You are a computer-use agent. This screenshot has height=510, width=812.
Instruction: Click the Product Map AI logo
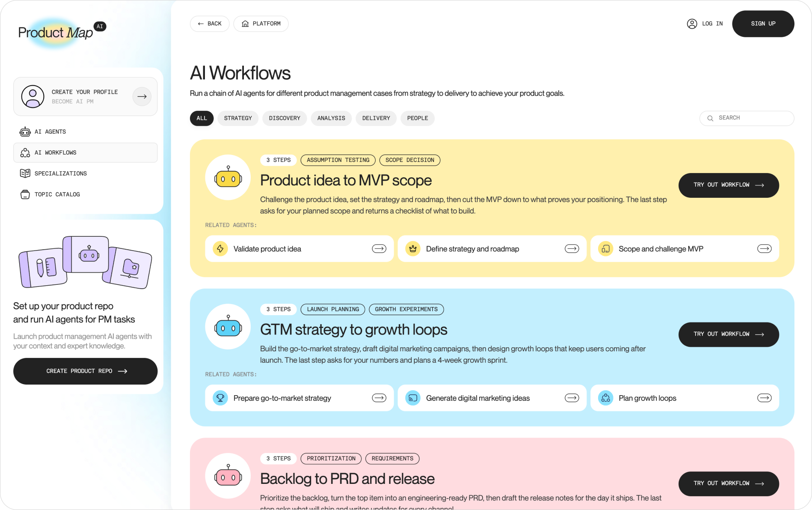tap(62, 32)
